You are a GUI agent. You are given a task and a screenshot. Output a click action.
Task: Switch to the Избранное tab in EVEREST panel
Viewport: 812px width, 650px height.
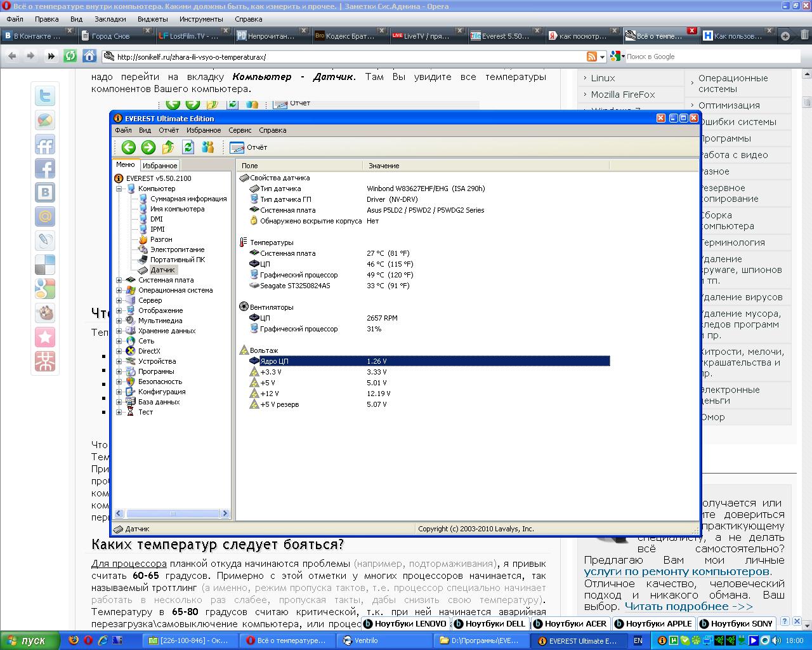[x=160, y=166]
